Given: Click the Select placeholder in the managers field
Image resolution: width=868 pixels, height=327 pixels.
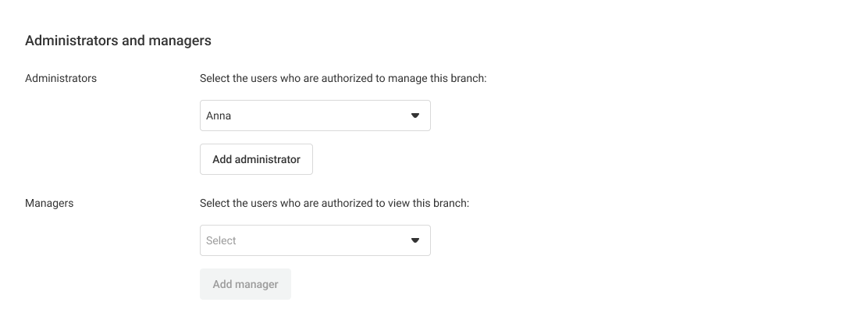Looking at the screenshot, I should pos(221,240).
